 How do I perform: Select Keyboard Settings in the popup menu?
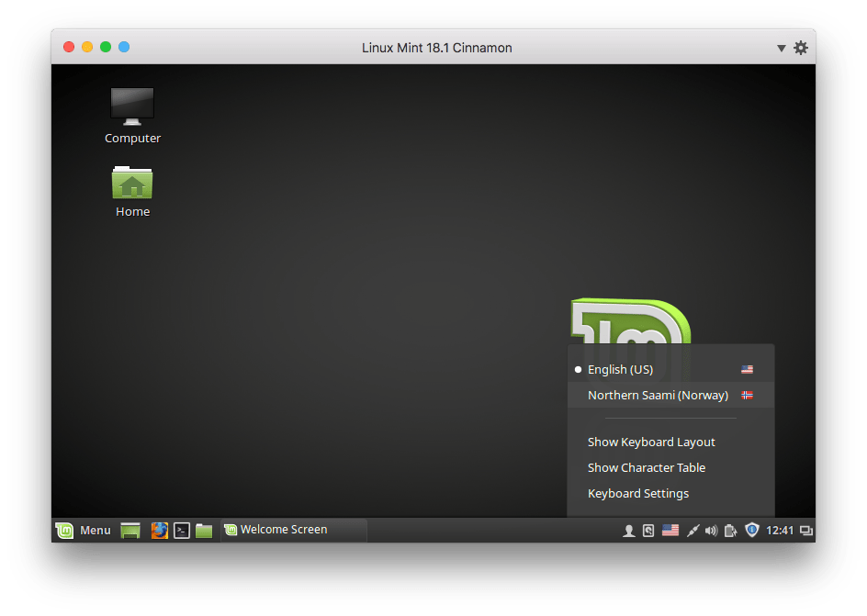(x=638, y=493)
